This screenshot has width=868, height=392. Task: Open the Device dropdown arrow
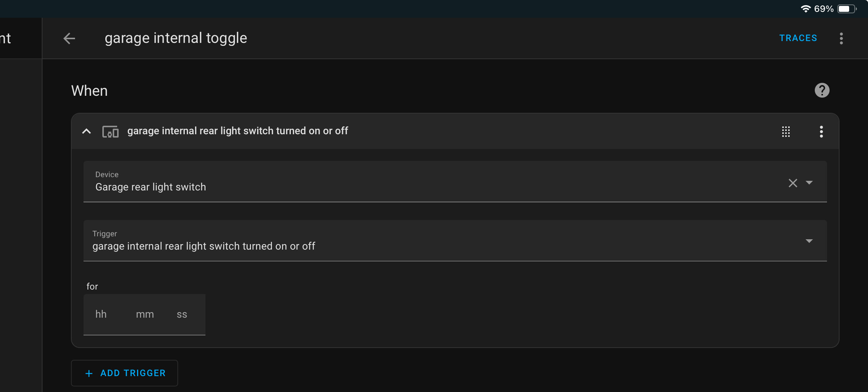[x=809, y=183]
